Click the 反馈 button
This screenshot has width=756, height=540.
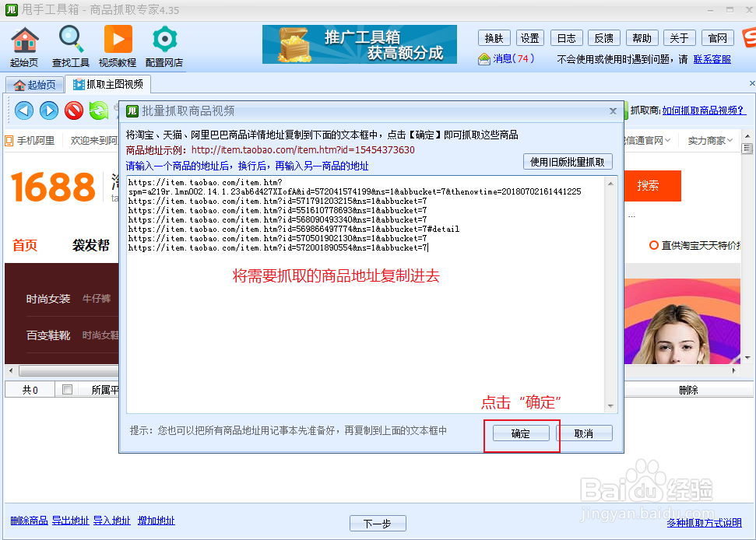(x=603, y=38)
